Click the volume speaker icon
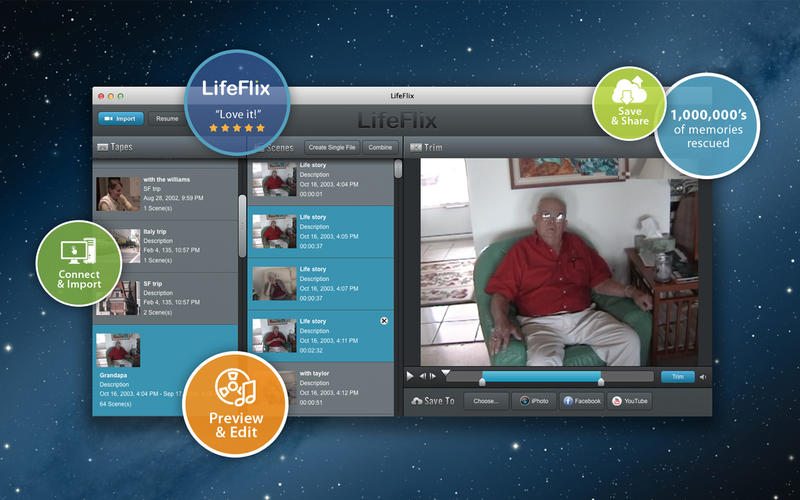The height and width of the screenshot is (500, 800). [702, 377]
